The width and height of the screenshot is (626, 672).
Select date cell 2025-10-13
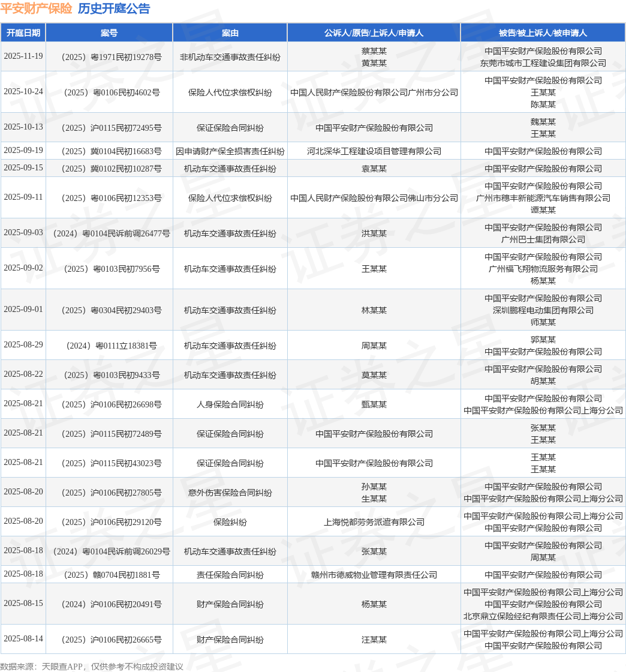pos(23,127)
